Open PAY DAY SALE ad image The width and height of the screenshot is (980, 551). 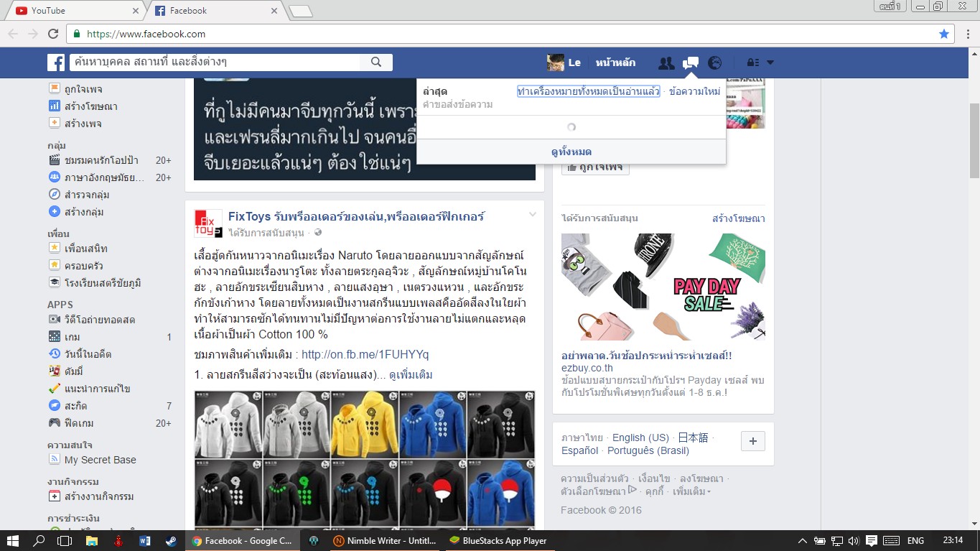coord(663,287)
